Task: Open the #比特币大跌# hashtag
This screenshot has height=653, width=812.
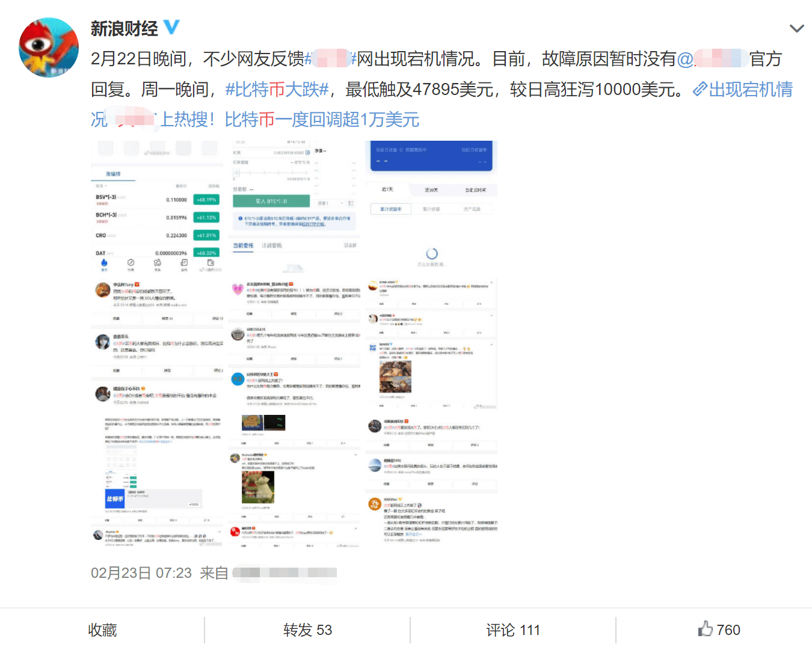Action: [x=277, y=90]
